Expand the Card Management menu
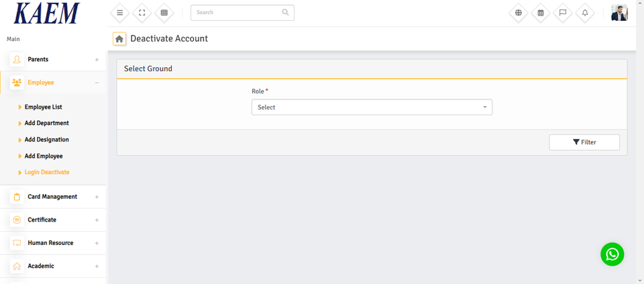This screenshot has width=644, height=284. tap(54, 197)
